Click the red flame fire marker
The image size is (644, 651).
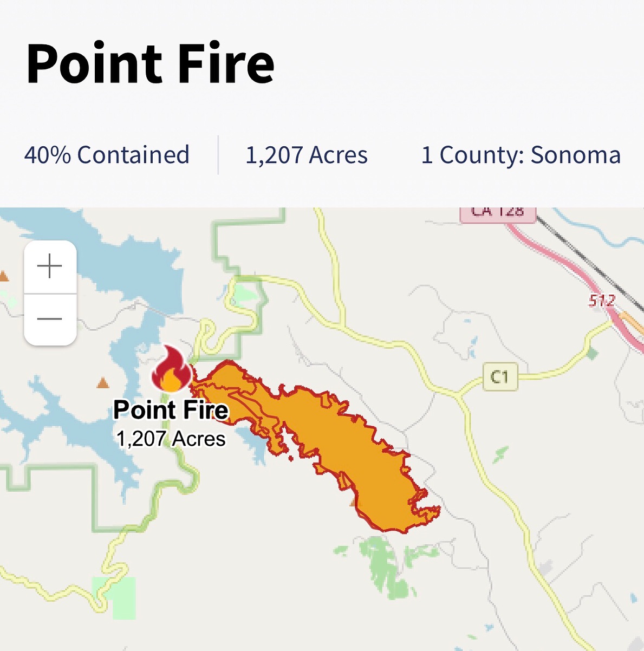172,370
